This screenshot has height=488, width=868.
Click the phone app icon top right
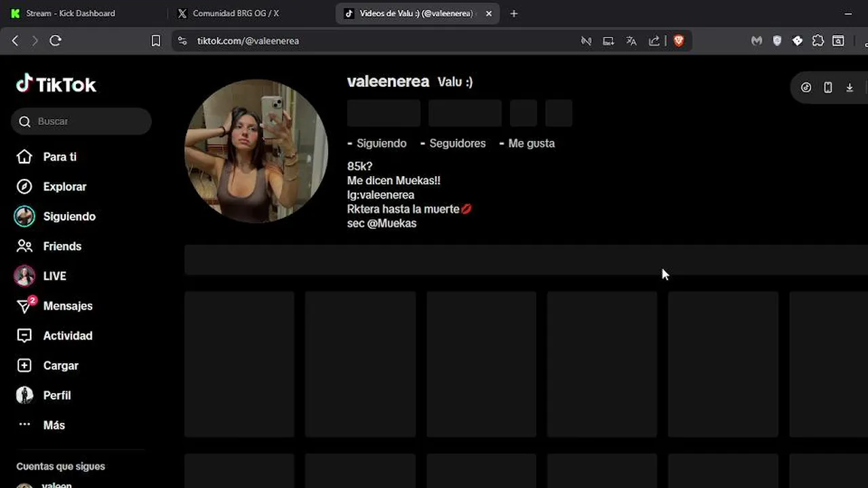pyautogui.click(x=828, y=87)
